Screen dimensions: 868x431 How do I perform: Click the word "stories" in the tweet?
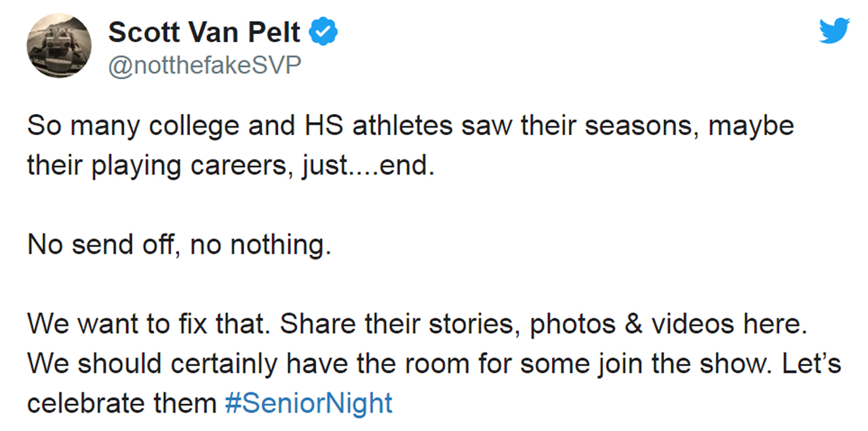[474, 324]
